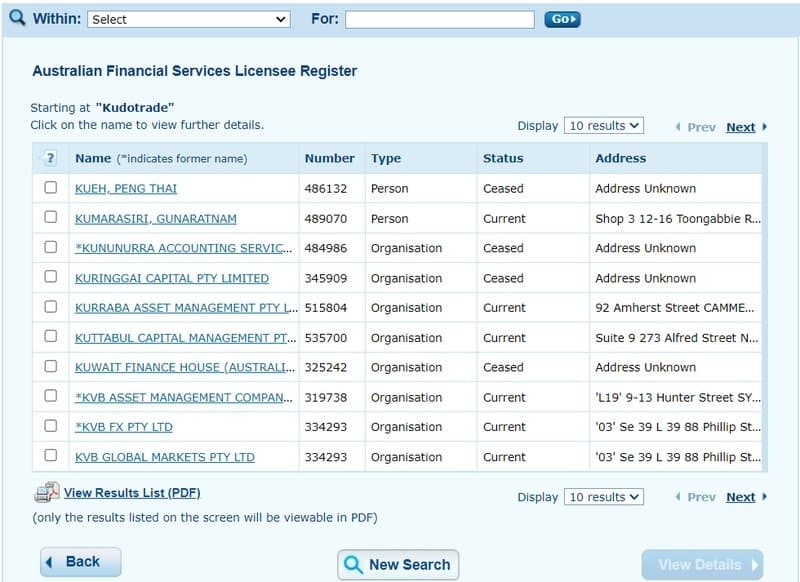
Task: Open KURRABA ASSET MANAGEMENT licensee link
Action: pyautogui.click(x=186, y=308)
